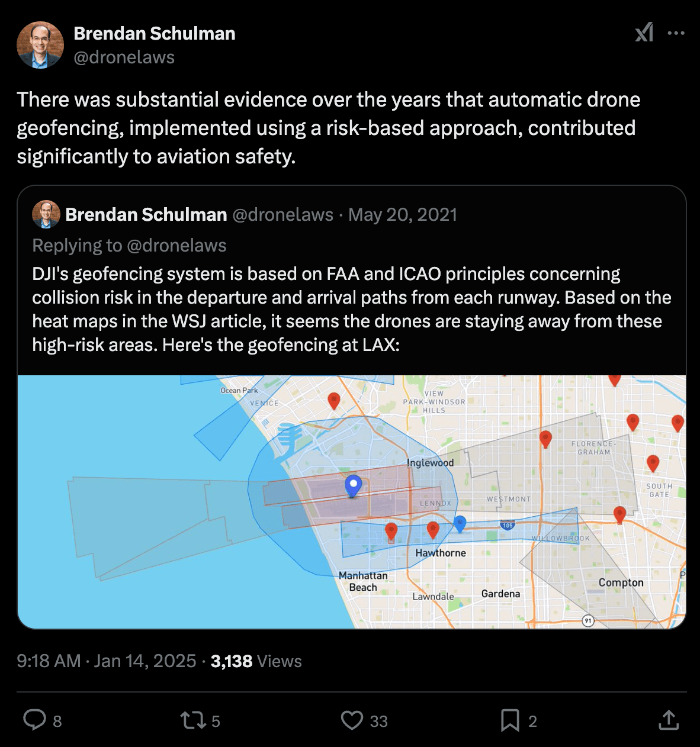Viewport: 700px width, 747px height.
Task: Click the blue LAX location pin
Action: (354, 485)
